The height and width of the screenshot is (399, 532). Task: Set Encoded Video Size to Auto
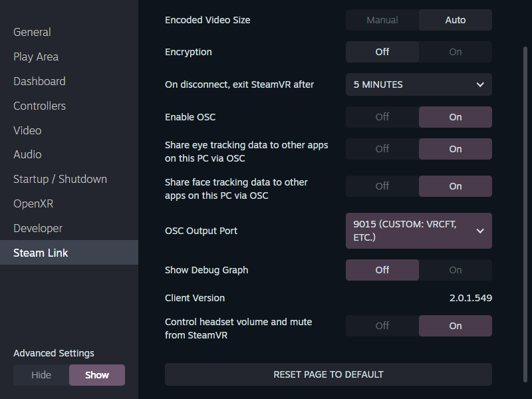coord(456,20)
